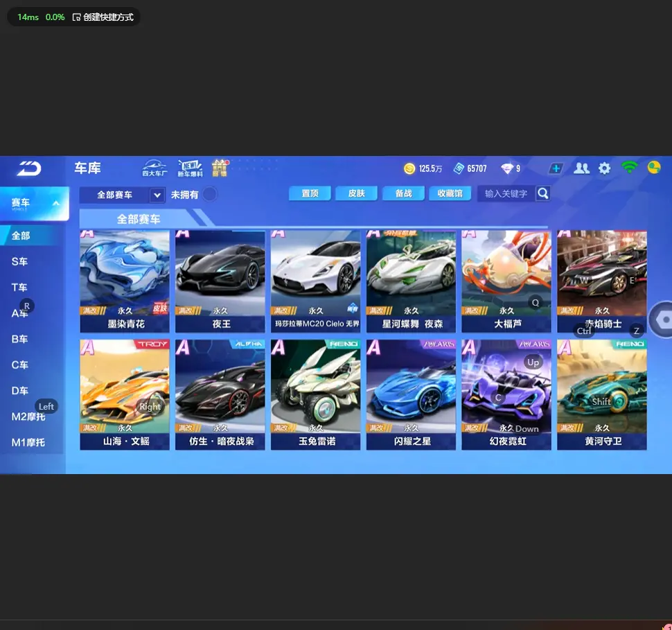Click the 车库 garage title
Viewport: 672px width, 630px height.
point(87,168)
